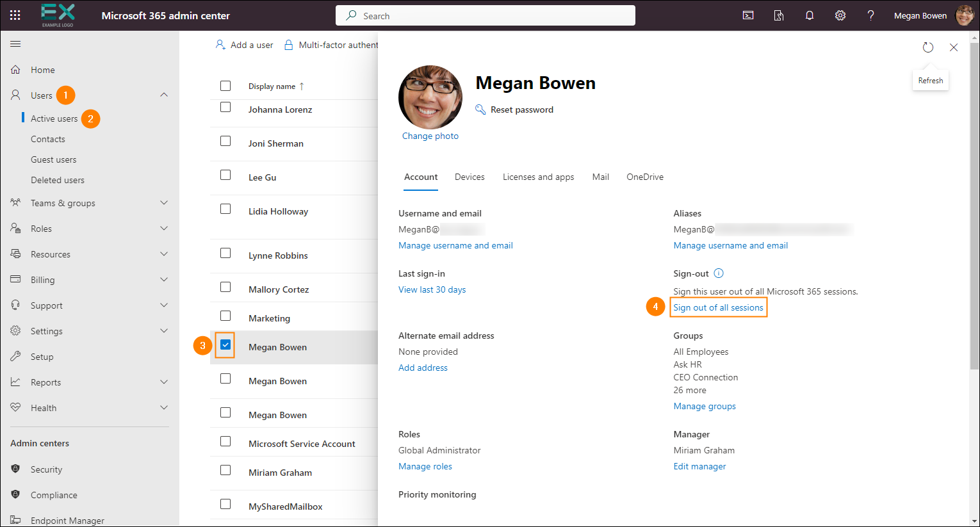Expand the Billing navigation section
This screenshot has height=527, width=980.
pos(164,280)
